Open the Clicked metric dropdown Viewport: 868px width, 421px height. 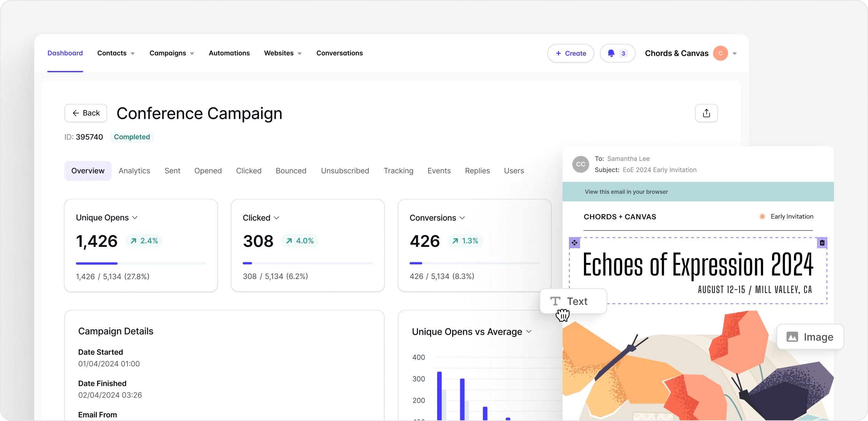point(276,217)
